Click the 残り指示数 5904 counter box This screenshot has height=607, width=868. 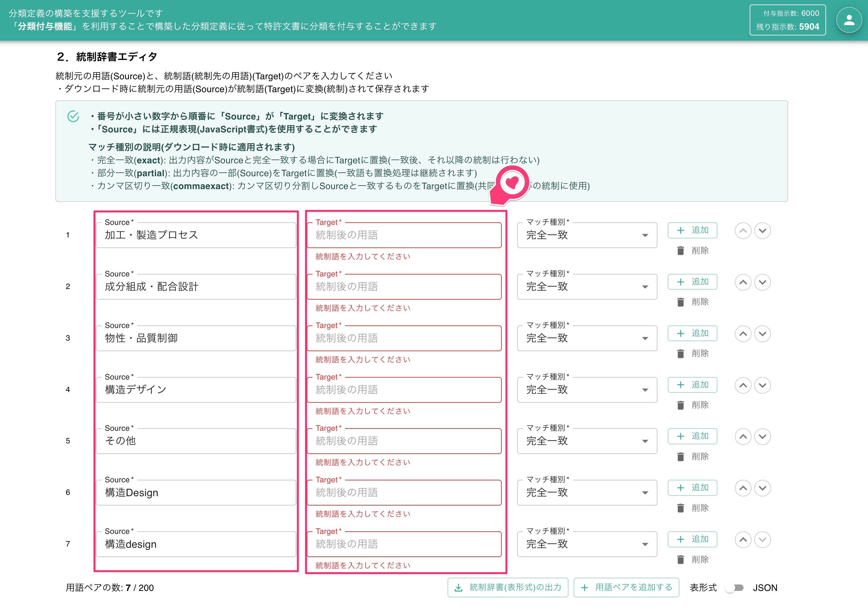click(x=787, y=20)
